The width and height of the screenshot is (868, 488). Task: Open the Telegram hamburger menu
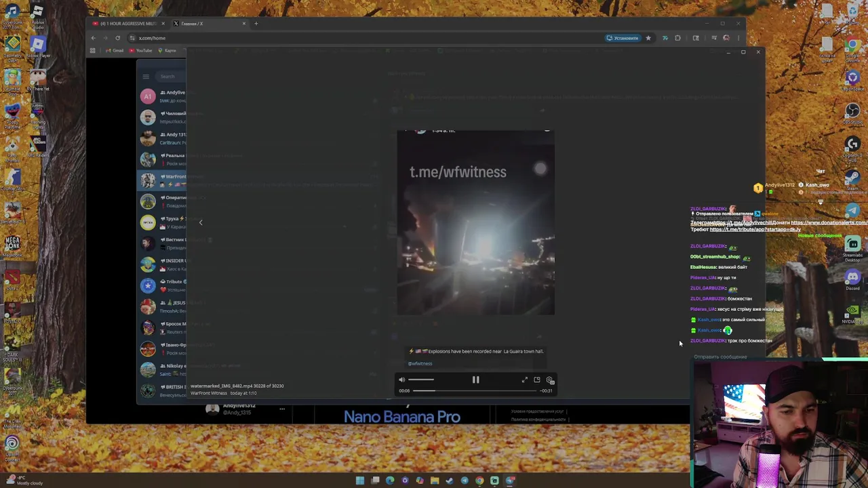click(146, 76)
